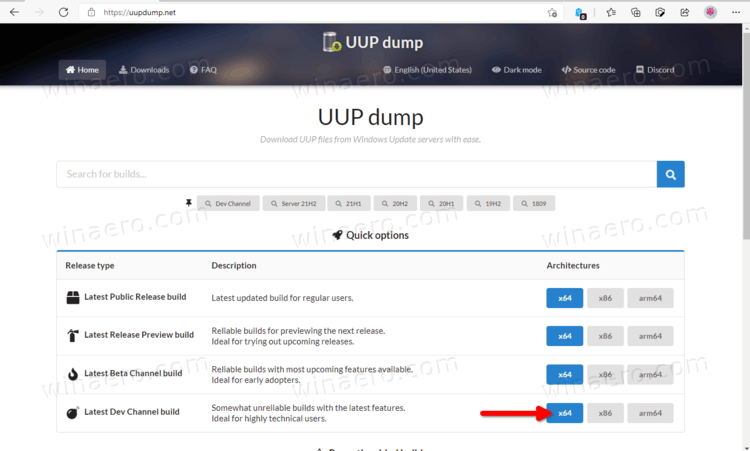Open the browser extension icon with badge

[x=580, y=13]
